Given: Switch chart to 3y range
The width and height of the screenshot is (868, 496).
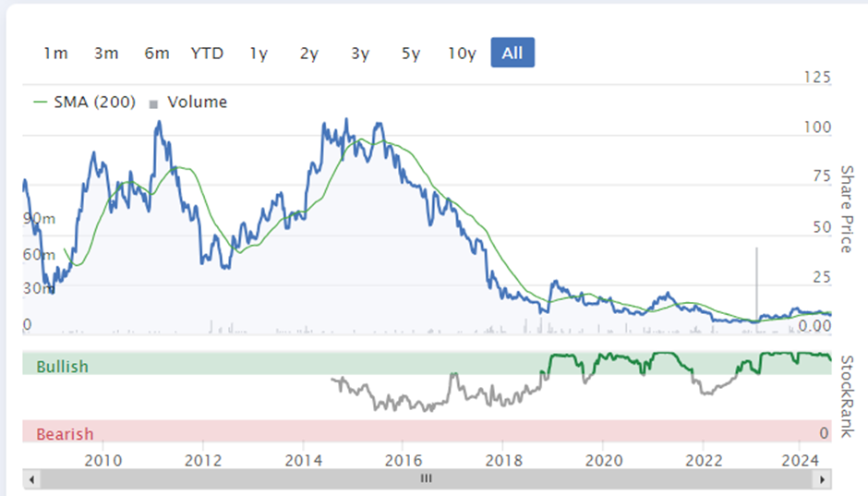Looking at the screenshot, I should [x=360, y=54].
